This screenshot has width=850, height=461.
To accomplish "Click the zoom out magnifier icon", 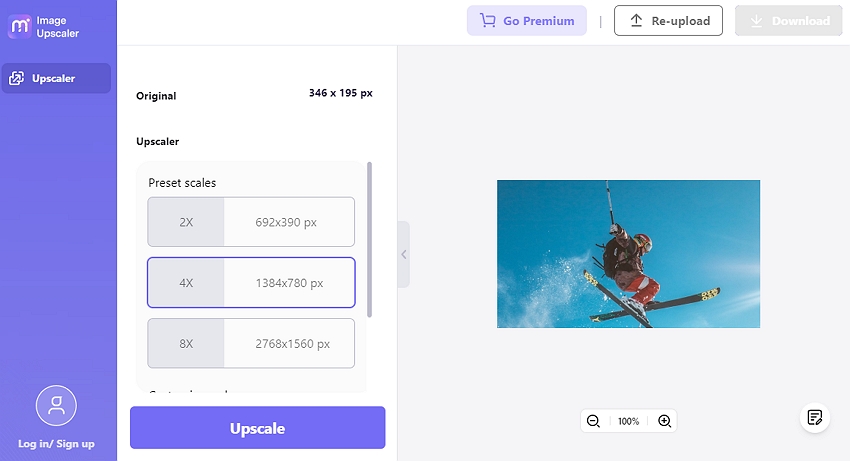I will pyautogui.click(x=593, y=421).
